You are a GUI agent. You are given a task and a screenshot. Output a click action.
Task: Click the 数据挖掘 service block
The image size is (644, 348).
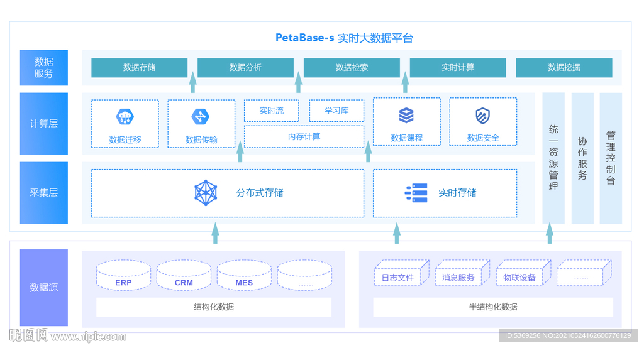point(564,68)
